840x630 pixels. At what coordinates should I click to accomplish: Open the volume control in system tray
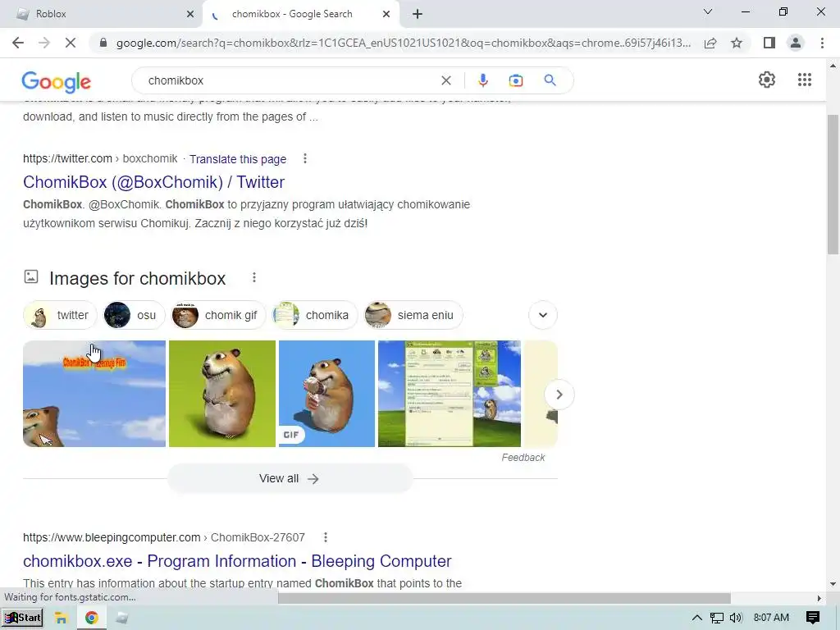tap(736, 618)
